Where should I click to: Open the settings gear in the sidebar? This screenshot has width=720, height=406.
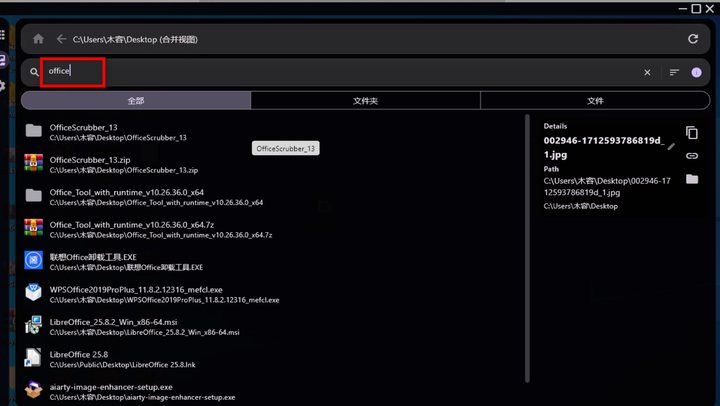pyautogui.click(x=2, y=85)
